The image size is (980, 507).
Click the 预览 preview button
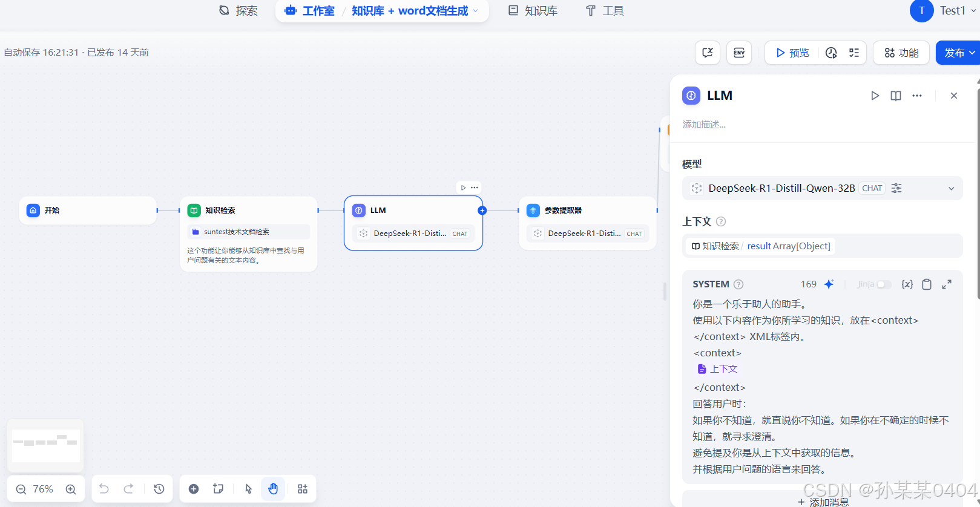(792, 53)
